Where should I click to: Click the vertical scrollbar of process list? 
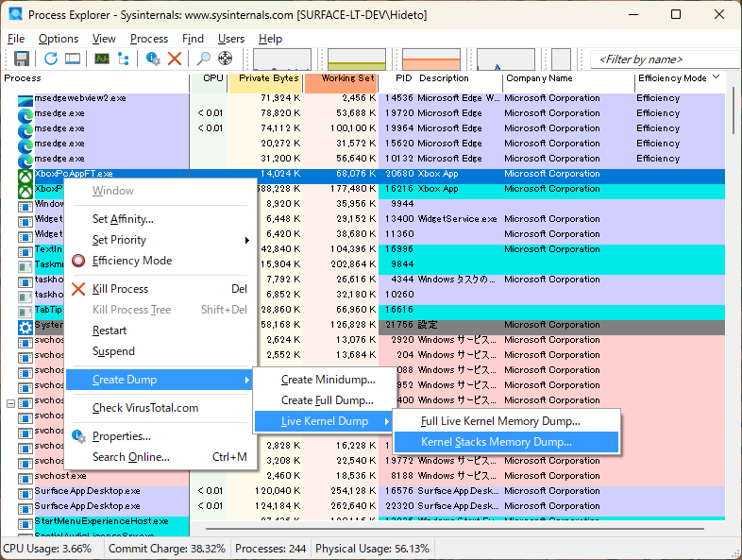tap(734, 110)
